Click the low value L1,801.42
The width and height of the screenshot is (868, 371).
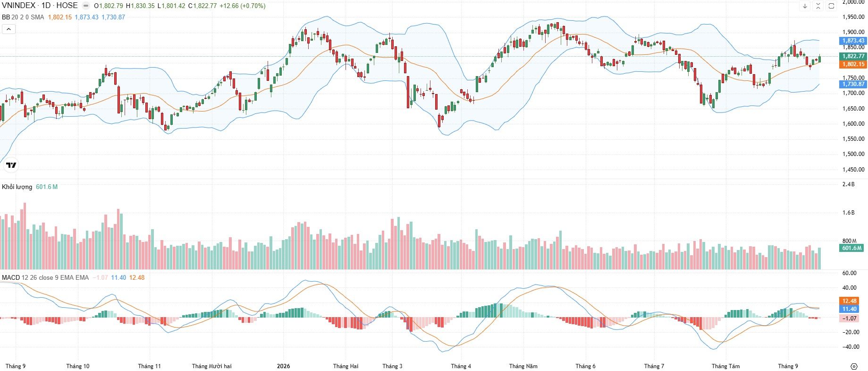click(171, 6)
